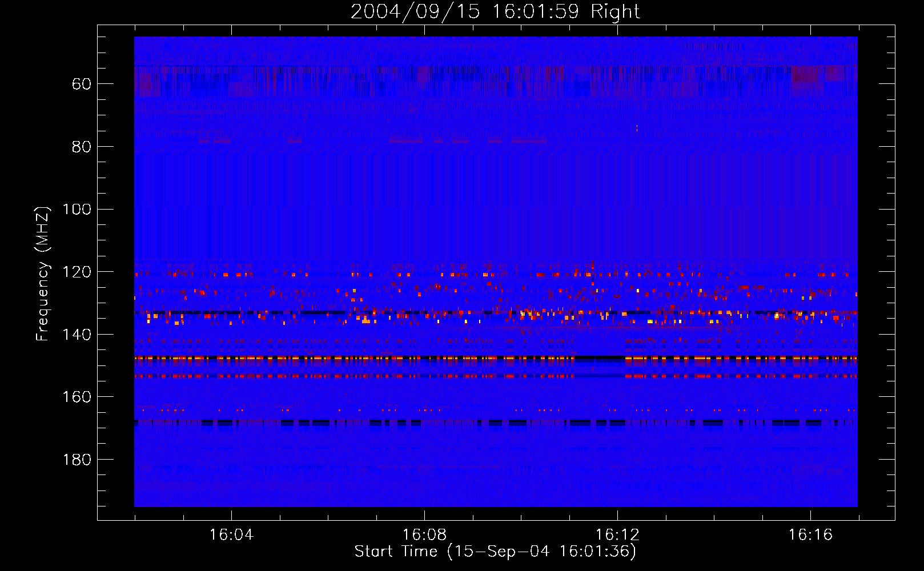Click the 100 MHz frequency tick label
Screen dimensions: 924x571
click(77, 210)
